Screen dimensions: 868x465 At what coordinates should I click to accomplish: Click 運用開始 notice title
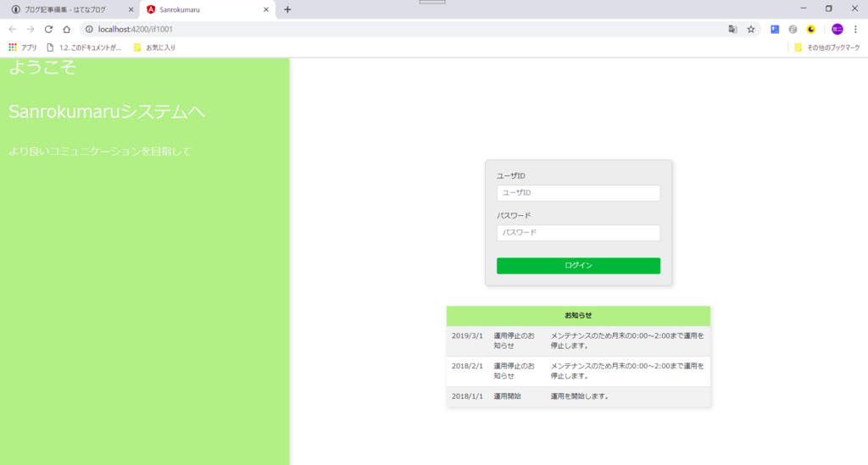click(508, 396)
